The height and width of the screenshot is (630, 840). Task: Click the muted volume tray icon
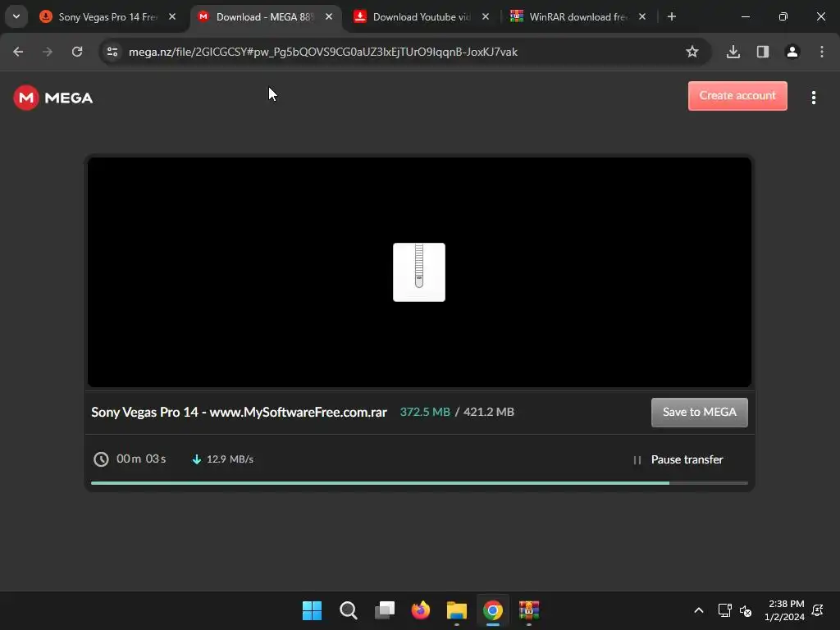[745, 610]
